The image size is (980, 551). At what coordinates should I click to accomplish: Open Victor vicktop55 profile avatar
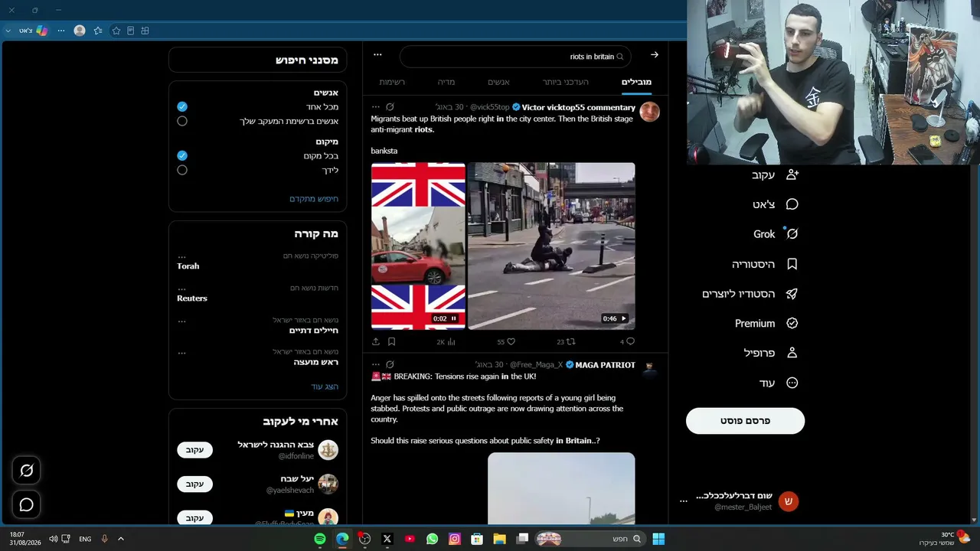[649, 112]
